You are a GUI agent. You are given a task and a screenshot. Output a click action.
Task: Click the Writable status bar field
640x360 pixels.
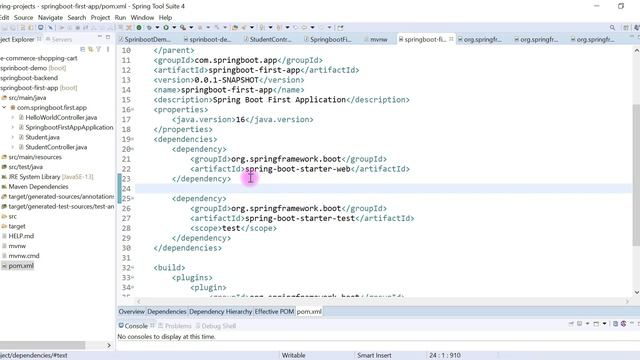tap(293, 356)
